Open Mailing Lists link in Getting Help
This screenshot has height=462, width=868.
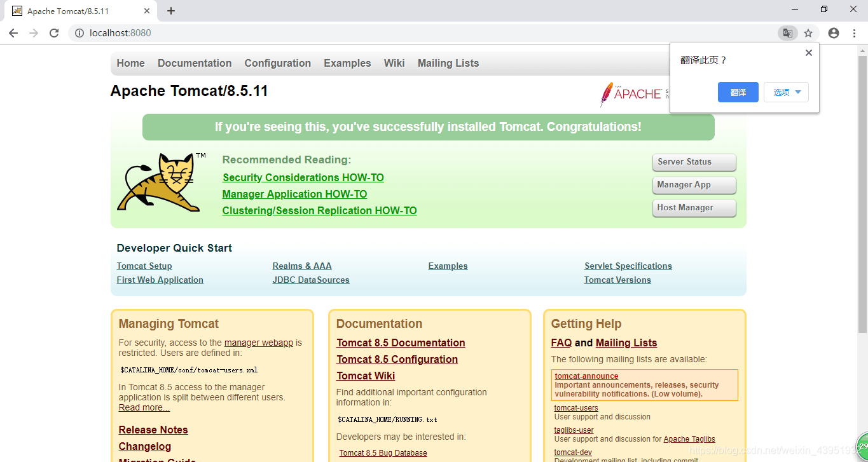point(626,343)
